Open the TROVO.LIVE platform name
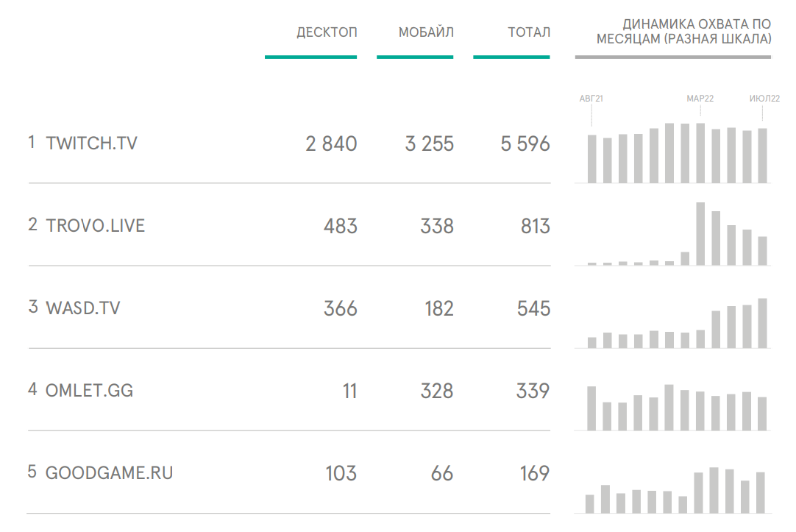The image size is (796, 532). point(96,225)
